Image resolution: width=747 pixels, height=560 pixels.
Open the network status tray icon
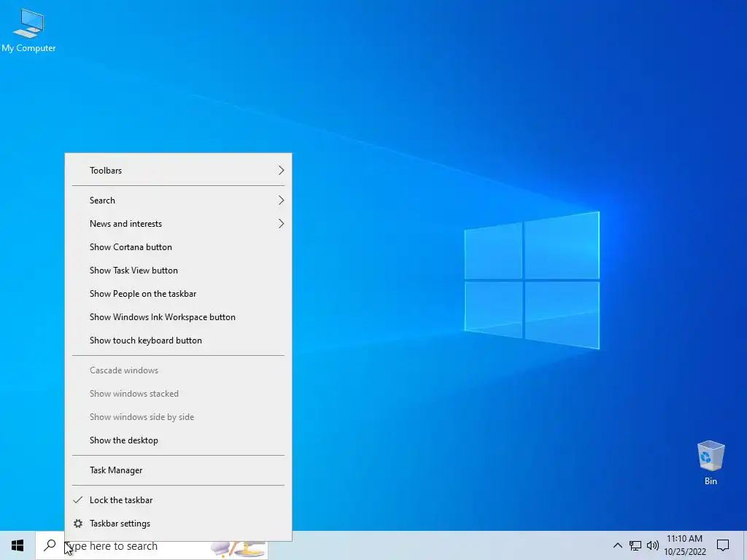pyautogui.click(x=635, y=545)
